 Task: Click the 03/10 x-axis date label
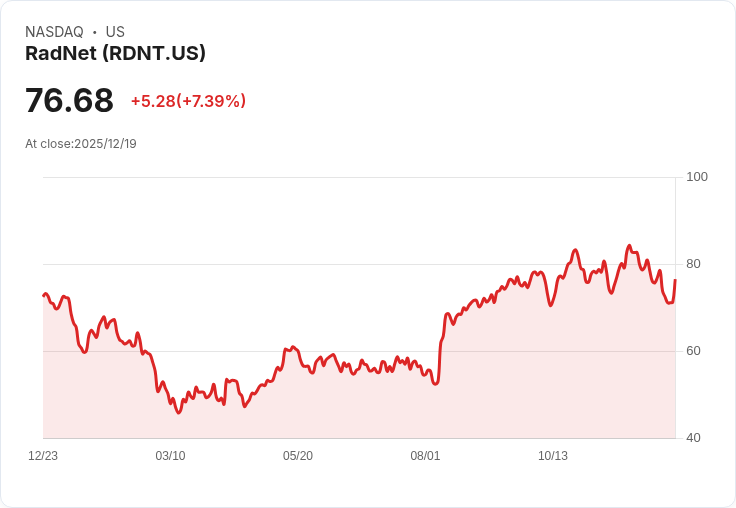click(x=170, y=456)
